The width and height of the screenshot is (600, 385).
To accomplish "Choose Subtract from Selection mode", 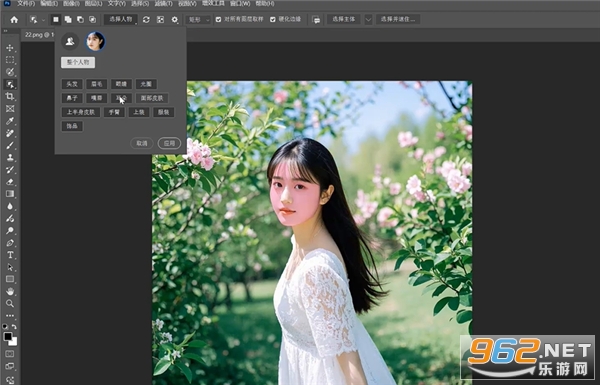I will pos(80,19).
